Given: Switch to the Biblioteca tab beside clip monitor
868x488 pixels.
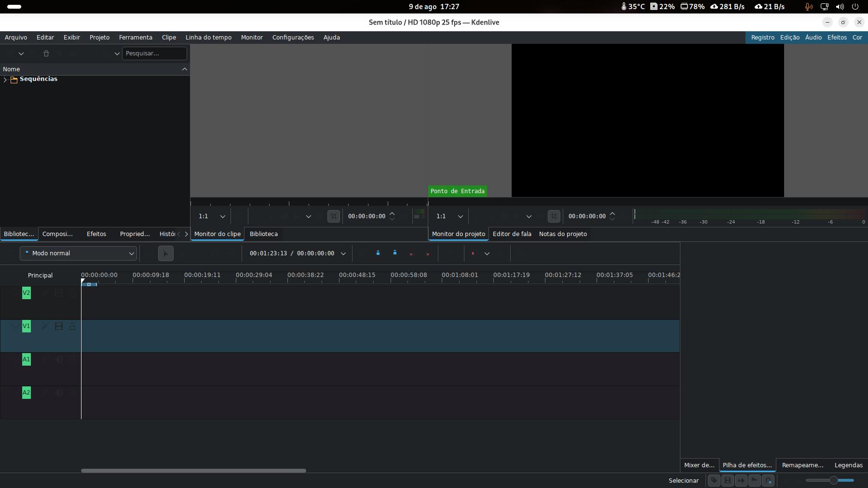Looking at the screenshot, I should coord(264,234).
